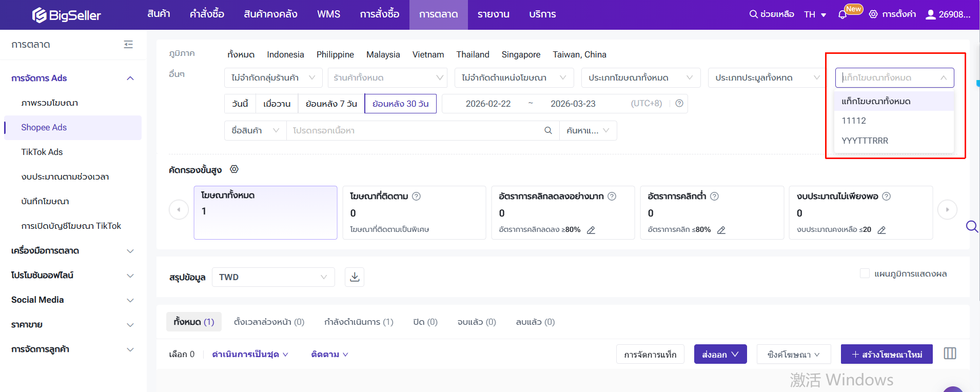Open TikTok Ads in the sidebar
Viewport: 980px width, 392px height.
pyautogui.click(x=42, y=152)
